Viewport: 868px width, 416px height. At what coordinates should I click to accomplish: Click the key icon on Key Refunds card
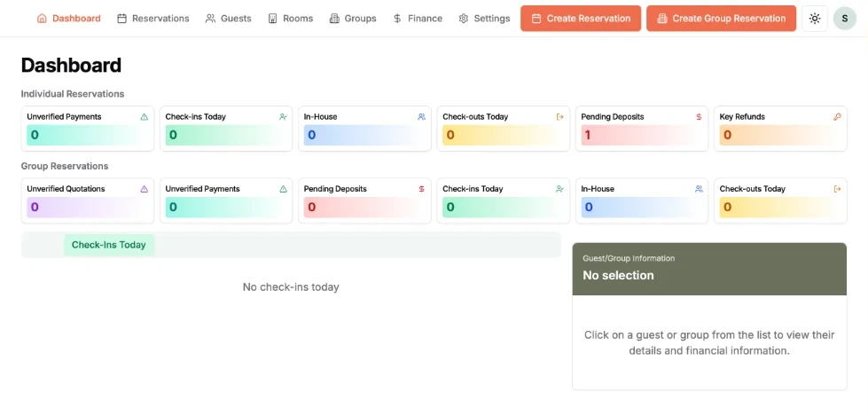[837, 117]
